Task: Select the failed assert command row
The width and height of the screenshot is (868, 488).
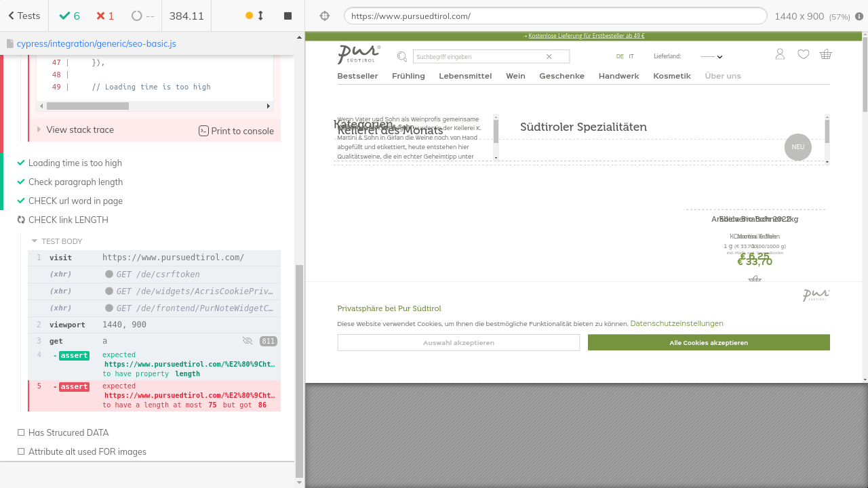Action: click(x=154, y=395)
